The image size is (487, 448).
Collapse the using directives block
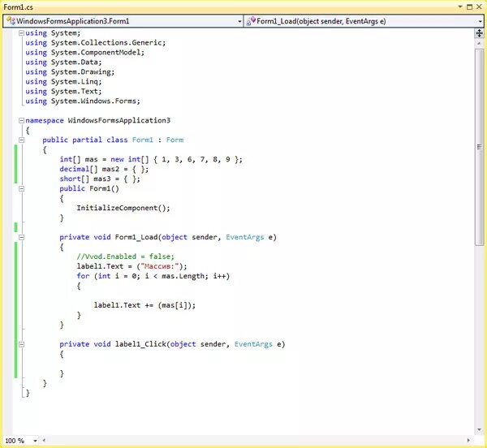click(21, 33)
